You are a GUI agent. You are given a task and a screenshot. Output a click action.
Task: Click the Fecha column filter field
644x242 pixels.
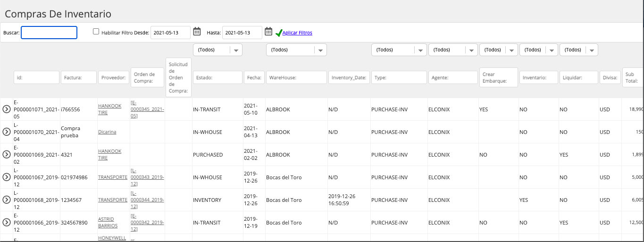point(254,77)
